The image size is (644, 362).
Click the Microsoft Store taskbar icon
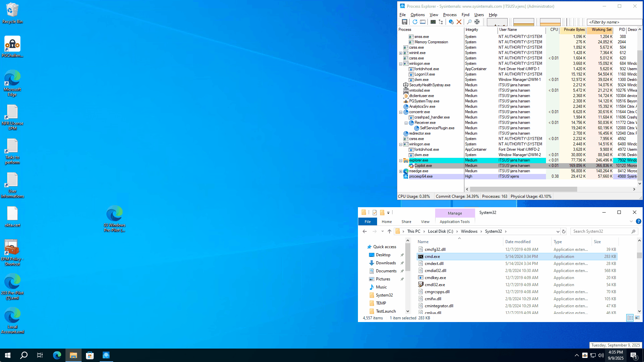tap(90, 355)
